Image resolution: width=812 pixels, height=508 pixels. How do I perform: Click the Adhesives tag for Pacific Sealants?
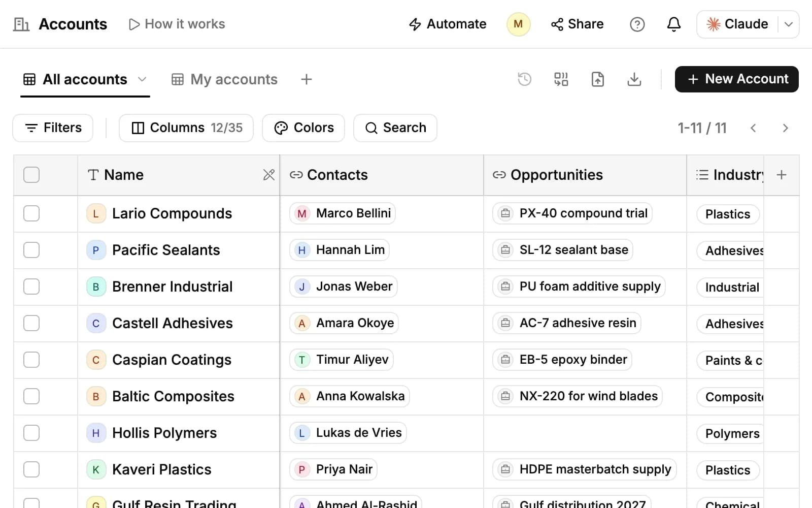tap(731, 250)
